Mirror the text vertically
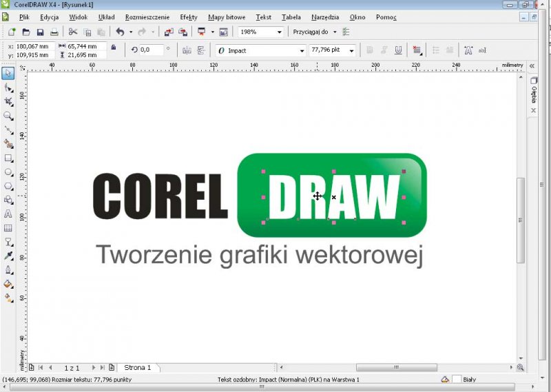The width and height of the screenshot is (551, 392). click(201, 50)
